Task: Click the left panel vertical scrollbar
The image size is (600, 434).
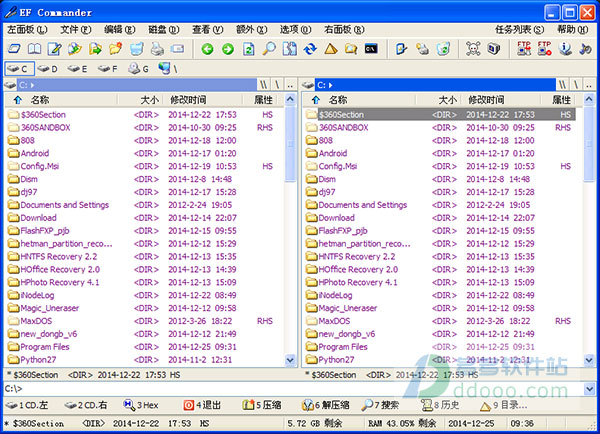Action: [291, 230]
